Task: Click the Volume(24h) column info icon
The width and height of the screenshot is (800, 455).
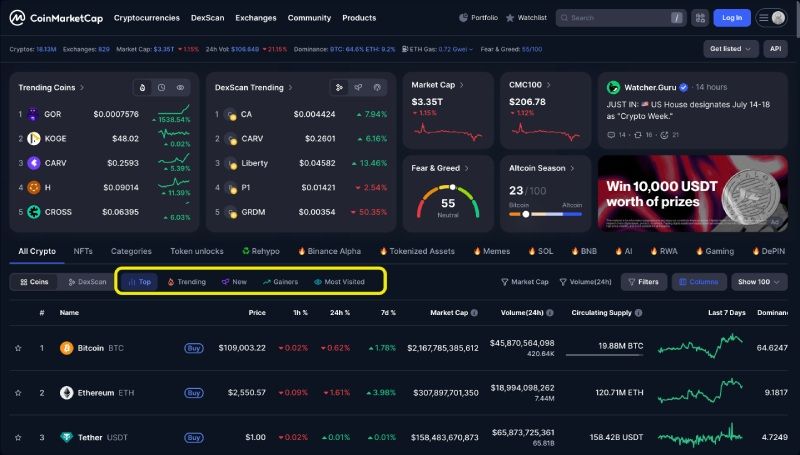Action: [x=549, y=313]
